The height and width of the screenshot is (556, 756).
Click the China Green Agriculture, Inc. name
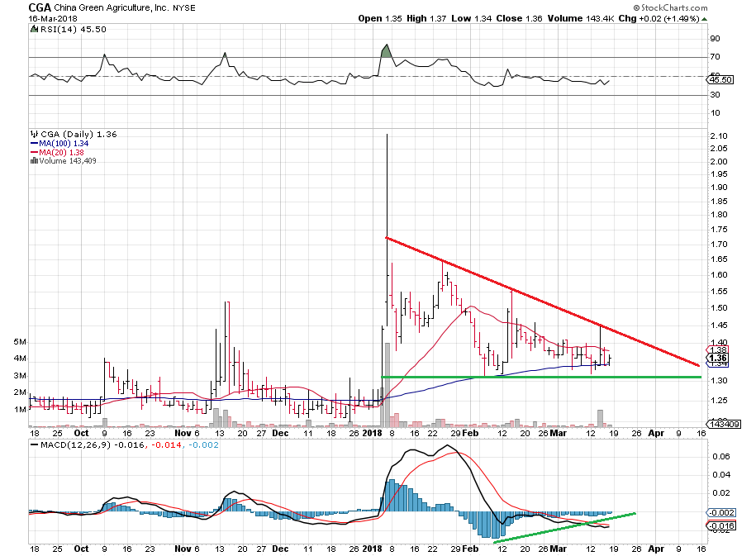(111, 7)
